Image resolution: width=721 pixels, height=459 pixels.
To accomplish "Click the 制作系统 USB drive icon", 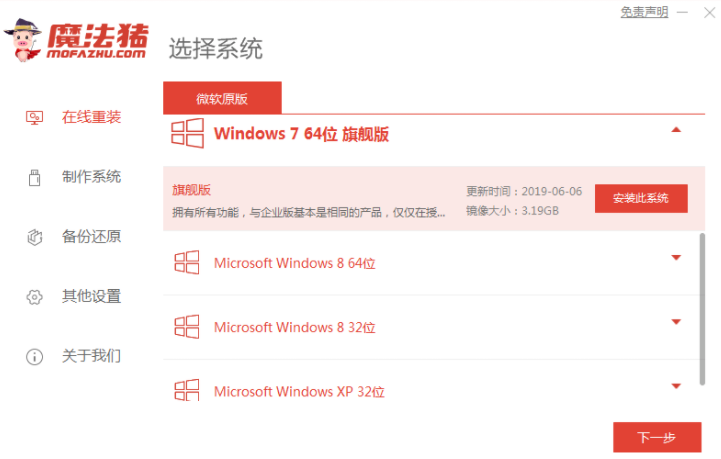I will (x=34, y=178).
